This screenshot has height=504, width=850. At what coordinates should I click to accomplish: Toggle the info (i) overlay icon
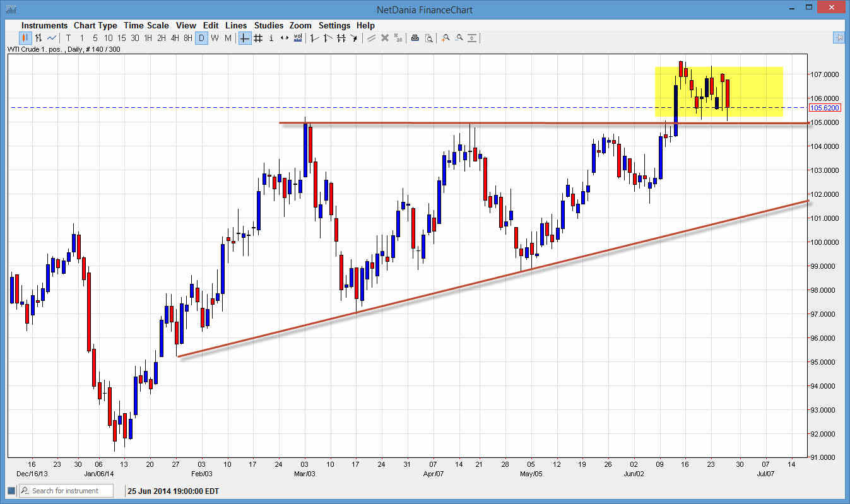pos(271,38)
